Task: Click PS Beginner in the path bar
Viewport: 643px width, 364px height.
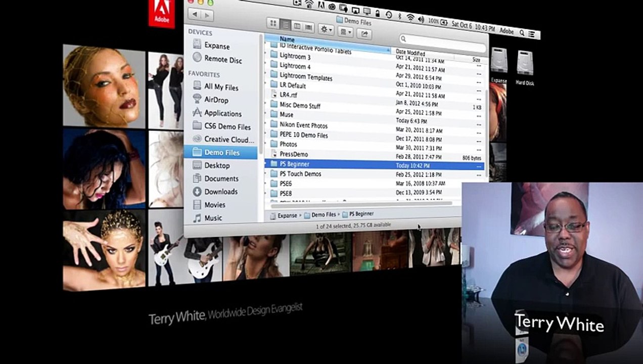Action: tap(357, 214)
